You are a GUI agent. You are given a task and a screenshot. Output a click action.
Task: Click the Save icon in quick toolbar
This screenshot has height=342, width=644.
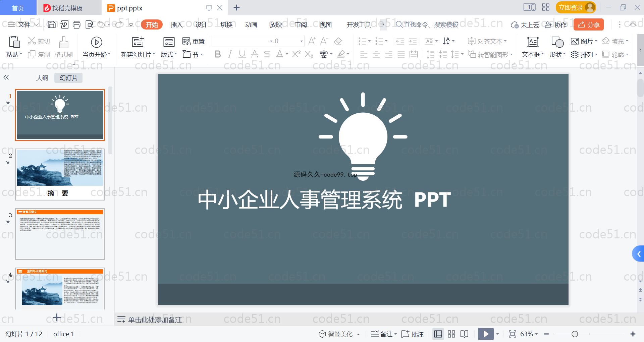pos(52,24)
